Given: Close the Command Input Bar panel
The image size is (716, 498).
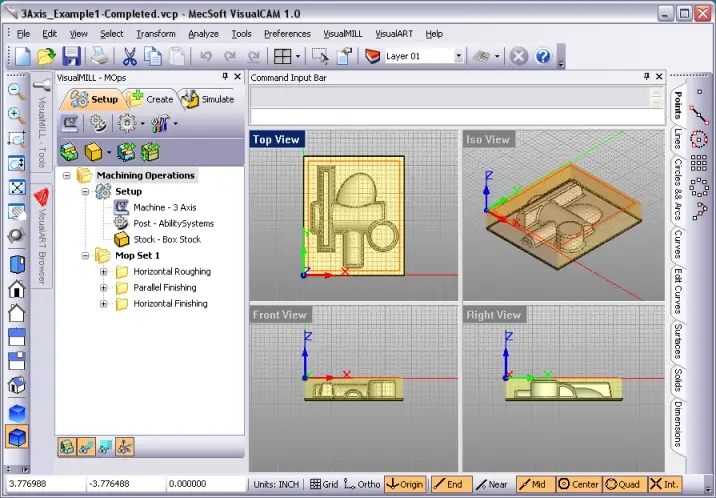Looking at the screenshot, I should pos(659,77).
